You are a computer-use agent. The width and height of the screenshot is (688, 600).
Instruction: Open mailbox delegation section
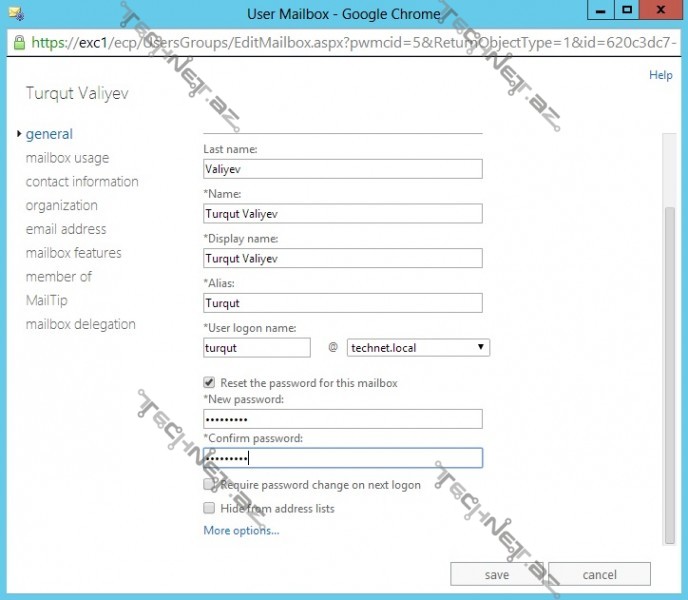pyautogui.click(x=80, y=325)
